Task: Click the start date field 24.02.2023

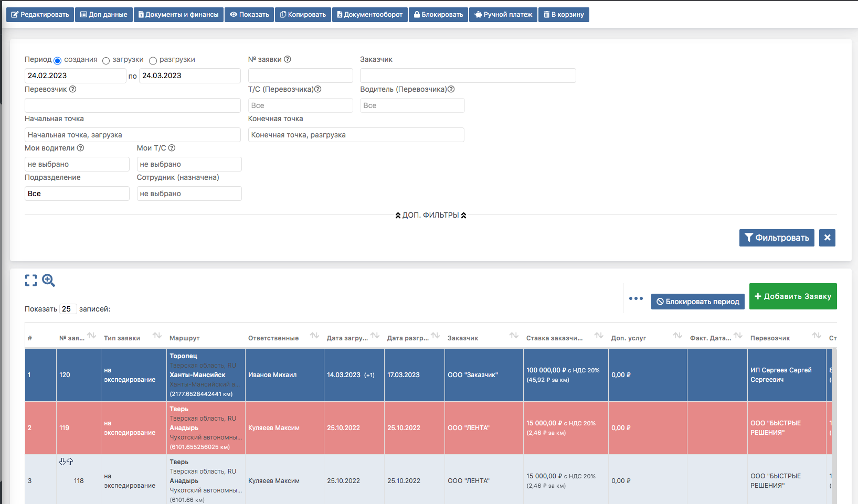Action: pyautogui.click(x=75, y=76)
